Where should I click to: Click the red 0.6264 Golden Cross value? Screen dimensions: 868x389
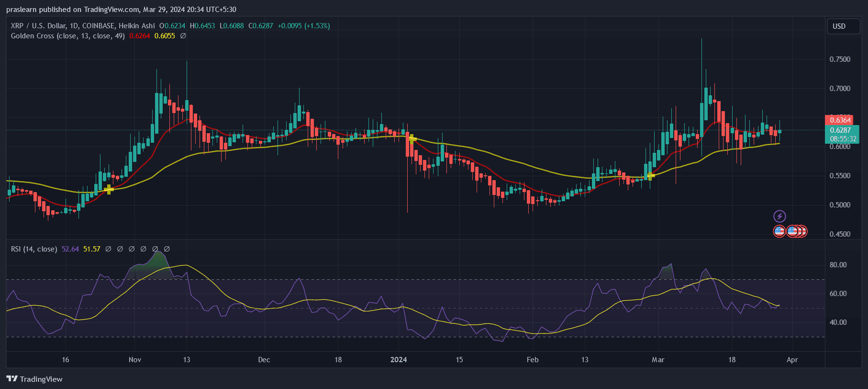[139, 36]
